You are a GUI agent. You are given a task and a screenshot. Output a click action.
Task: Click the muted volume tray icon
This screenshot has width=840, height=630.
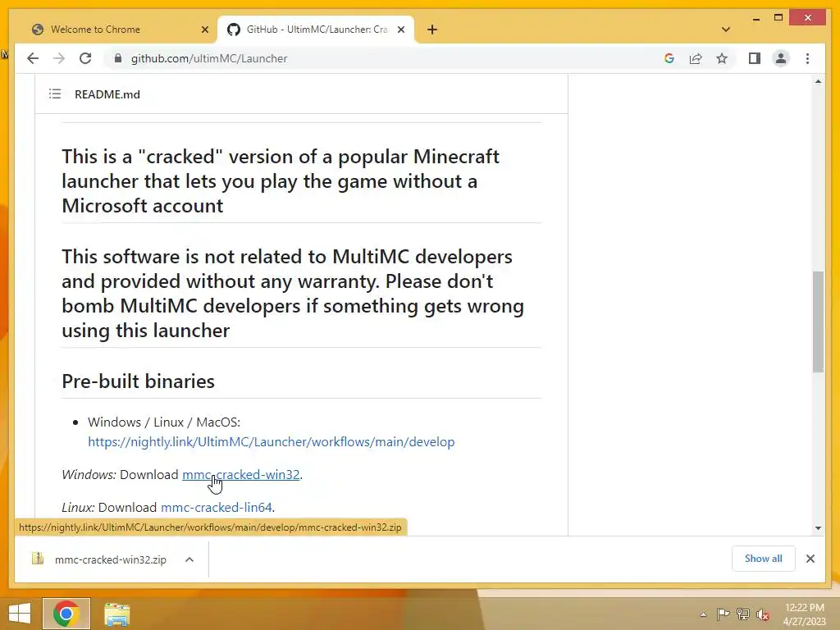tap(763, 615)
